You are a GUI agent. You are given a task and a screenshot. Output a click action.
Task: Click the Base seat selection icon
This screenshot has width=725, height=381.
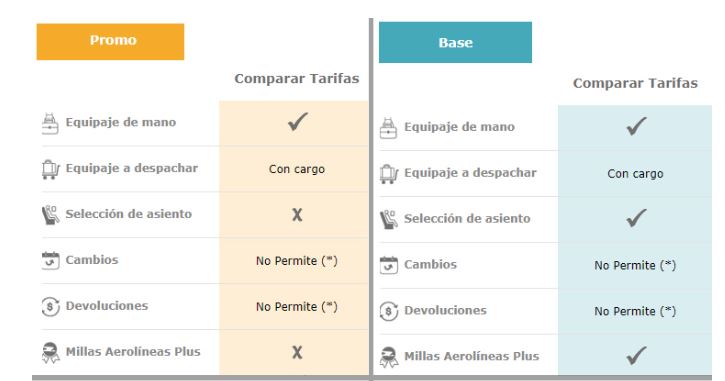[x=388, y=220]
